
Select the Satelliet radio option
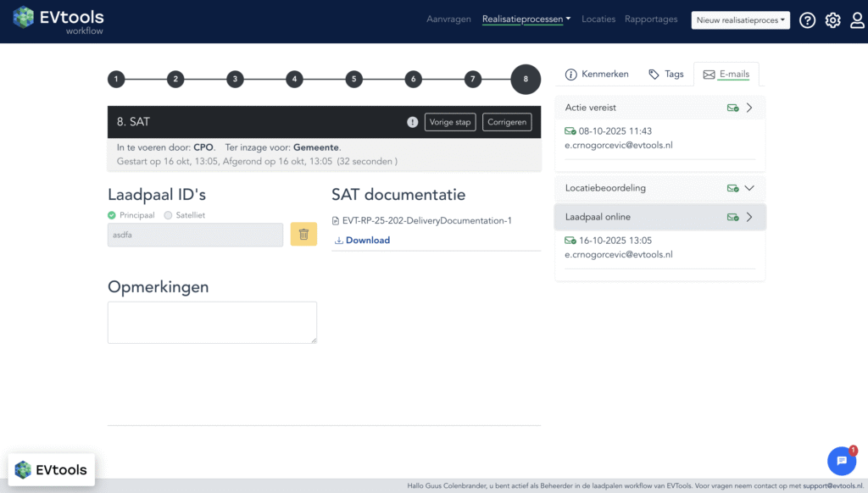tap(168, 215)
